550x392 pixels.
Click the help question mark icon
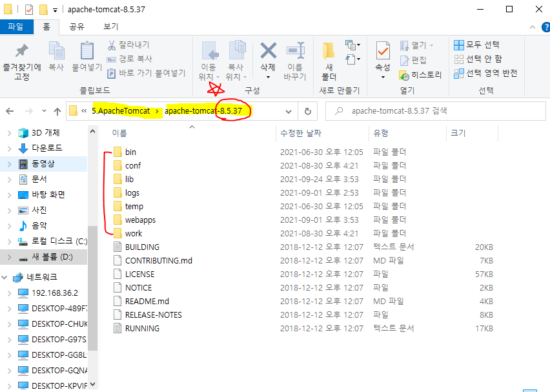tap(545, 27)
